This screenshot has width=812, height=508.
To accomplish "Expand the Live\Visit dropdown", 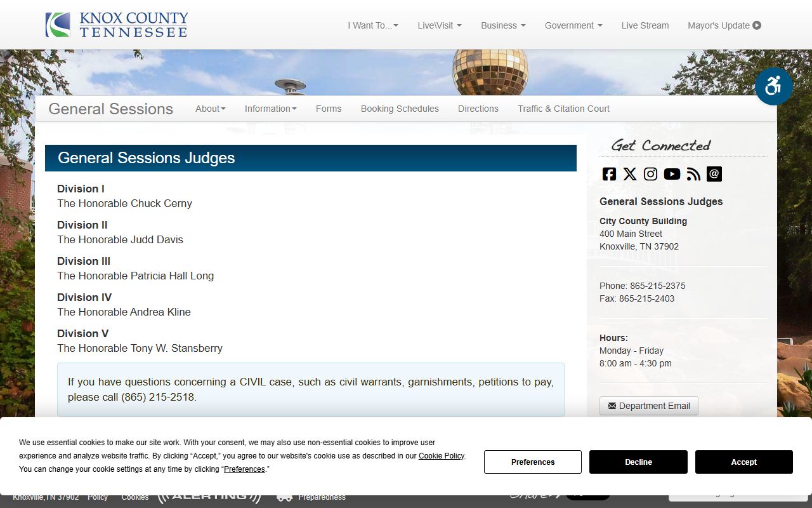I will (x=440, y=25).
